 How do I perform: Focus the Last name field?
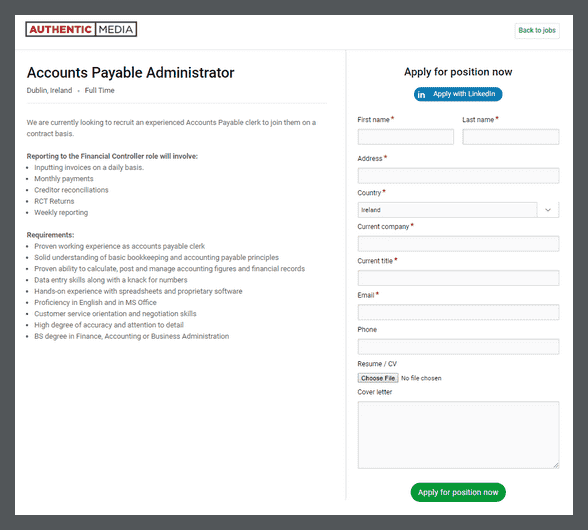click(x=510, y=137)
